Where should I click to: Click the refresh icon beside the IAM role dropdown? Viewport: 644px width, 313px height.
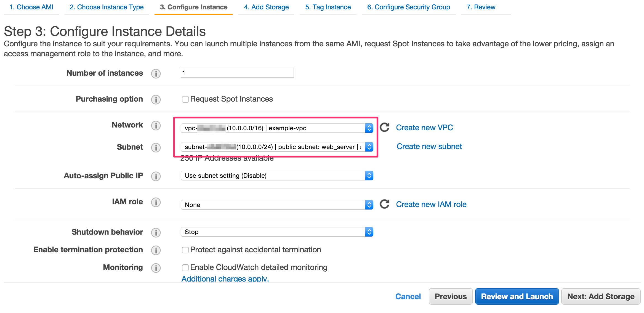point(385,204)
